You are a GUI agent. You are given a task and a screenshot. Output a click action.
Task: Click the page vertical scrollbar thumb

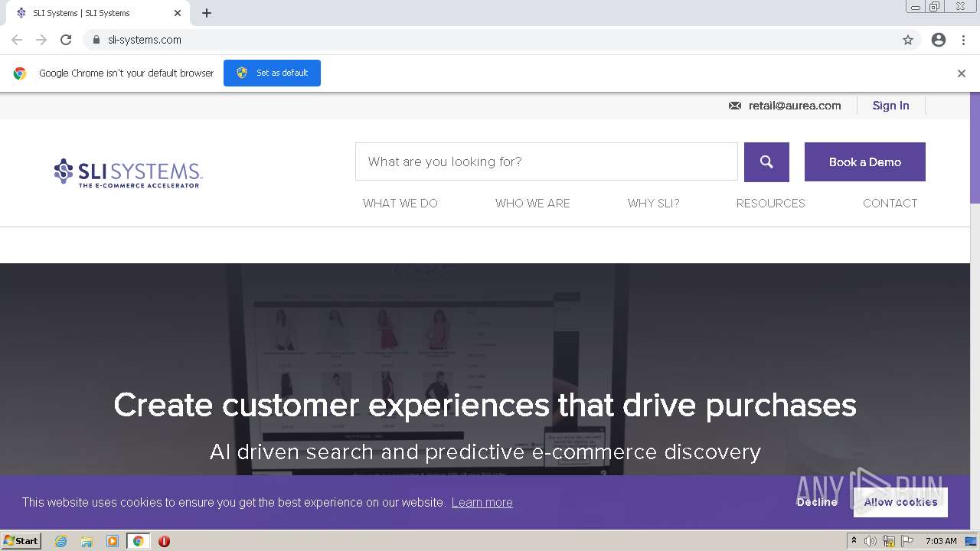pyautogui.click(x=975, y=148)
